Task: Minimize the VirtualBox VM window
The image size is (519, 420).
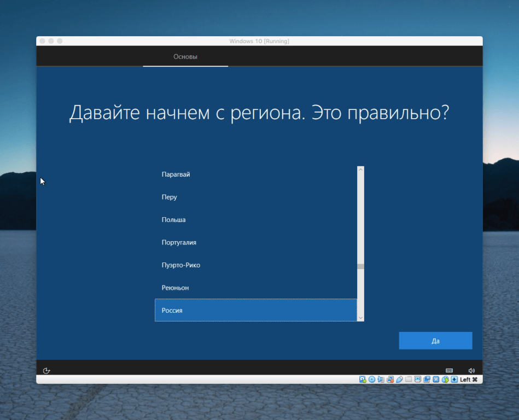Action: (51, 41)
